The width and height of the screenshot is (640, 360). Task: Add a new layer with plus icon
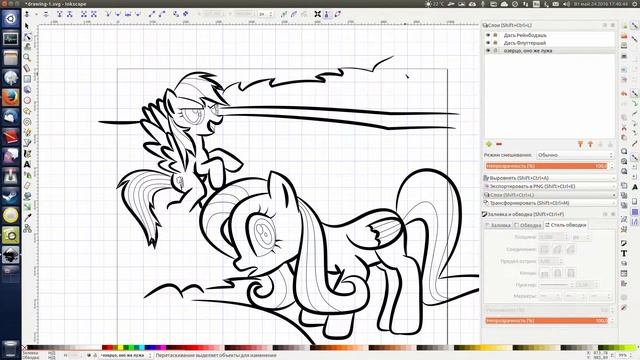(x=489, y=144)
